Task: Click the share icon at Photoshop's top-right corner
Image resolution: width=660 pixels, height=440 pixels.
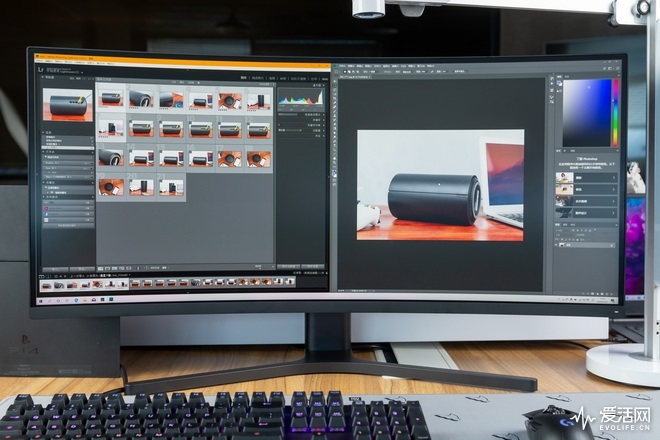Action: (x=617, y=69)
